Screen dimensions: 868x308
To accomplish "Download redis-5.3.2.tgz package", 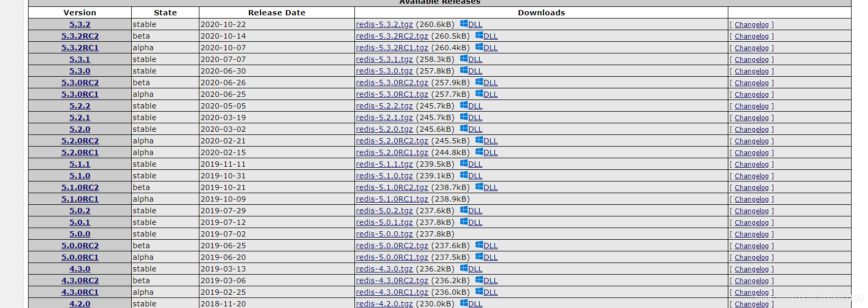I will point(385,24).
